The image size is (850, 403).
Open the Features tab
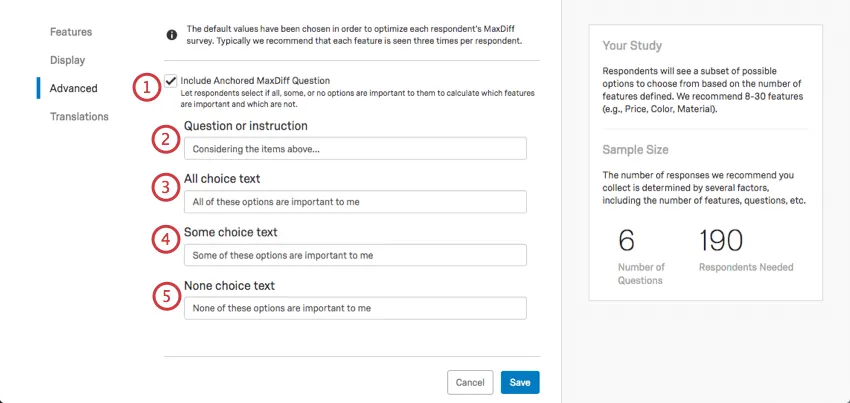tap(71, 32)
